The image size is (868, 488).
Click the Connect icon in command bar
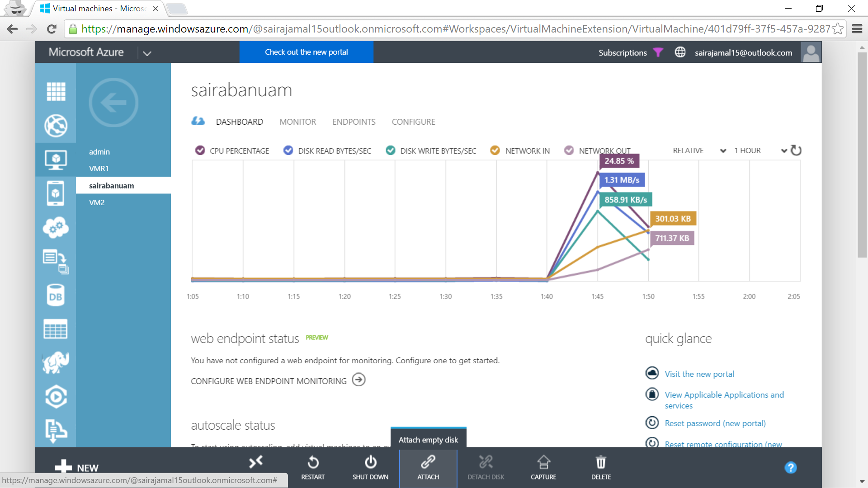255,462
